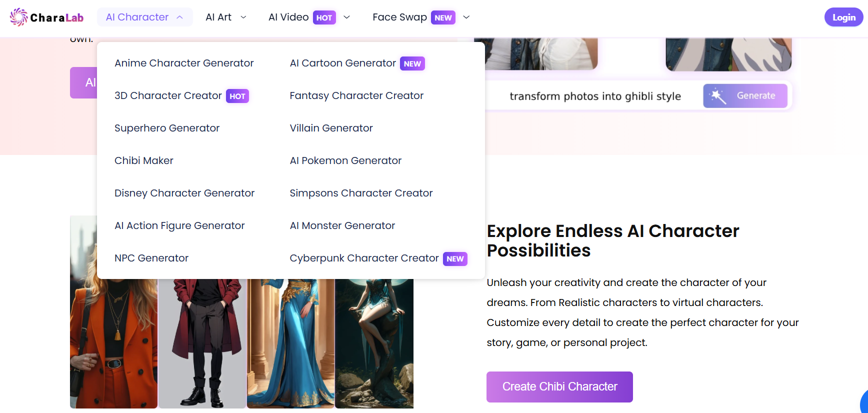Expand the AI Art dropdown chevron
Screen dimensions: 868x413
pos(243,17)
